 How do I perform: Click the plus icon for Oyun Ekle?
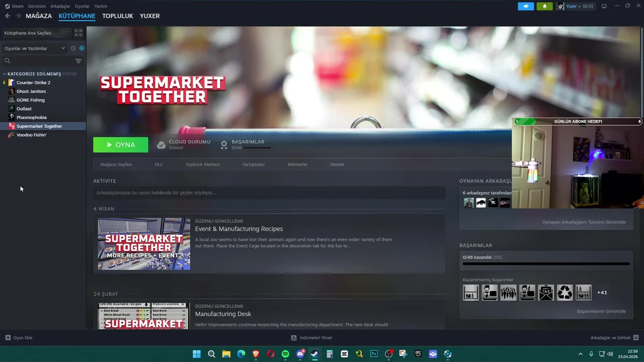(8, 338)
